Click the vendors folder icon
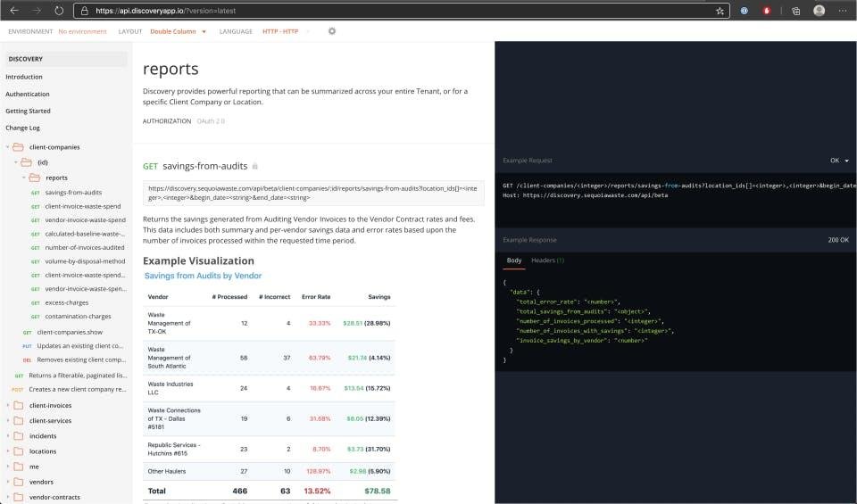This screenshot has height=504, width=857. point(18,482)
